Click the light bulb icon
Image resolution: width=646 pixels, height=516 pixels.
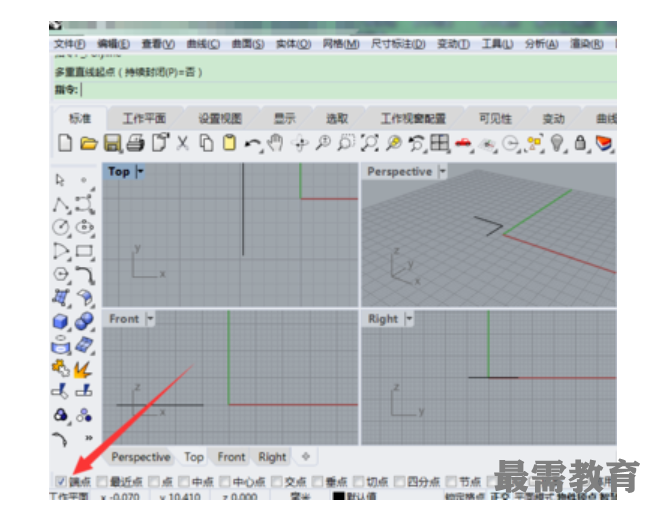pyautogui.click(x=557, y=143)
